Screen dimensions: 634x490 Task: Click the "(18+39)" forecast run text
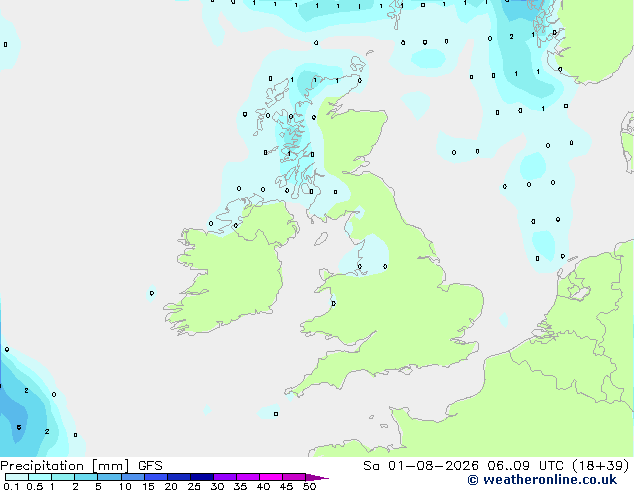601,466
